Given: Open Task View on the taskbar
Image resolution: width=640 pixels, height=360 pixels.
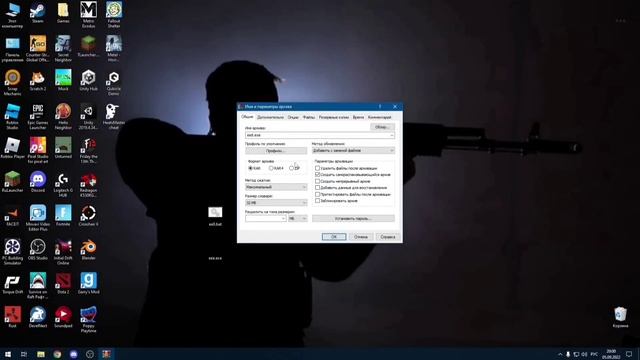Looking at the screenshot, I should point(24,354).
